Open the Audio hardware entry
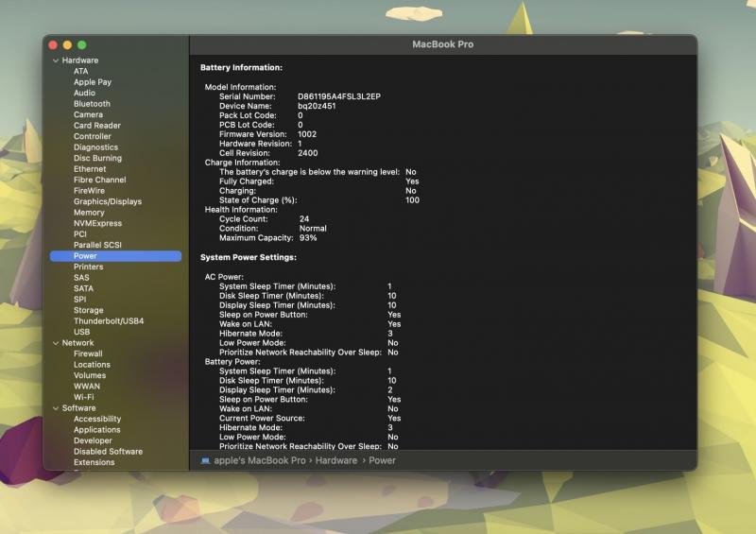 (x=84, y=94)
